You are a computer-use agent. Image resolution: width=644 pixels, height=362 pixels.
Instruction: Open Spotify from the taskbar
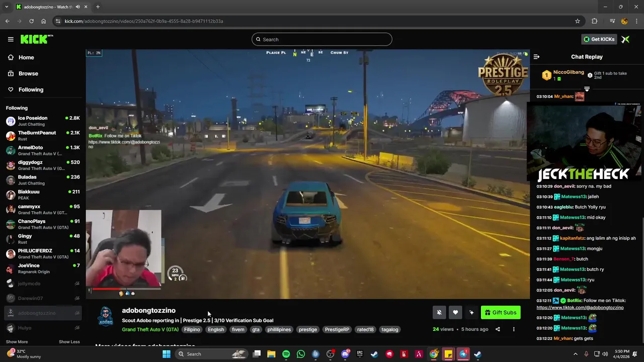(286, 354)
